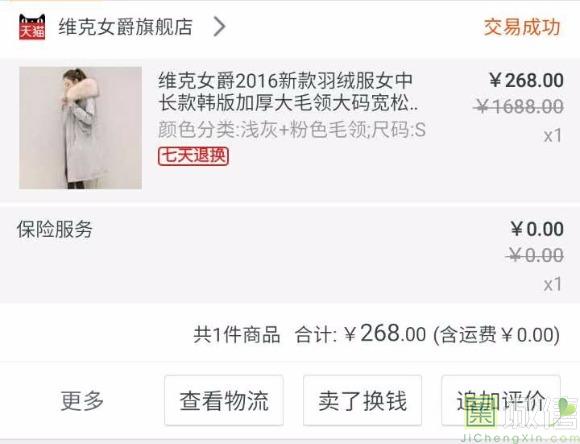Viewport: 580px width, 444px height.
Task: Tap the 七天退换 return policy badge
Action: coord(193,156)
